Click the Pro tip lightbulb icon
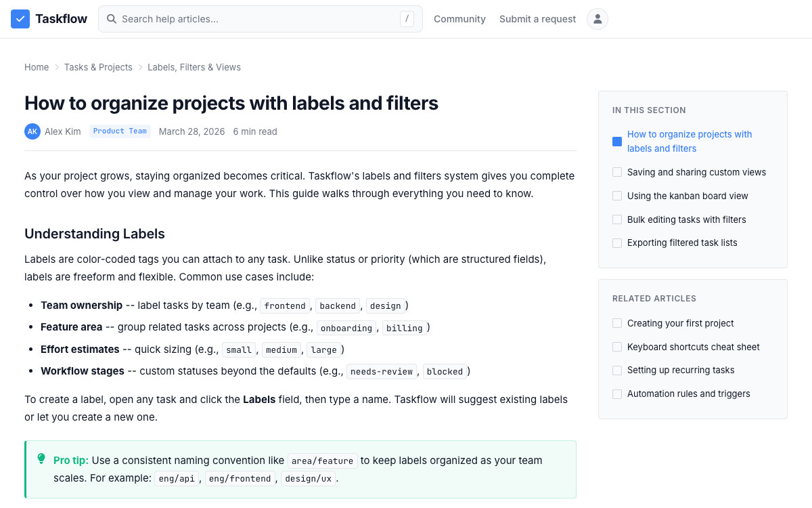The width and height of the screenshot is (812, 508). coord(41,459)
